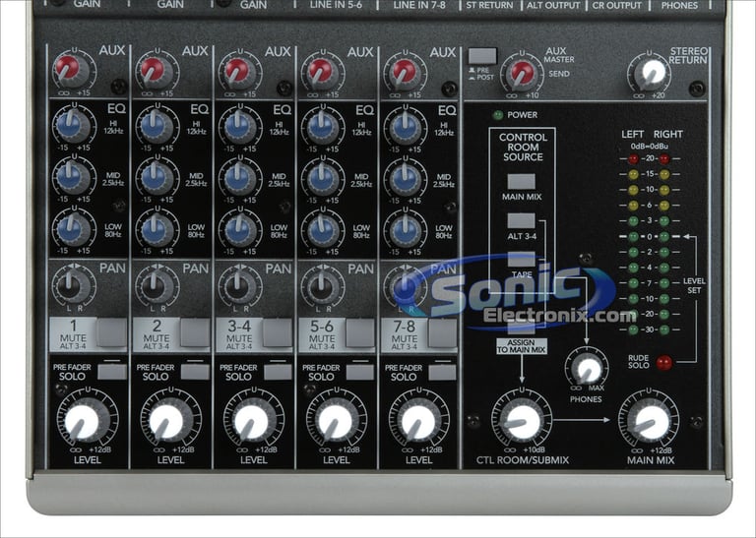Mute channel 3-4 with its MUTE button

(x=278, y=332)
